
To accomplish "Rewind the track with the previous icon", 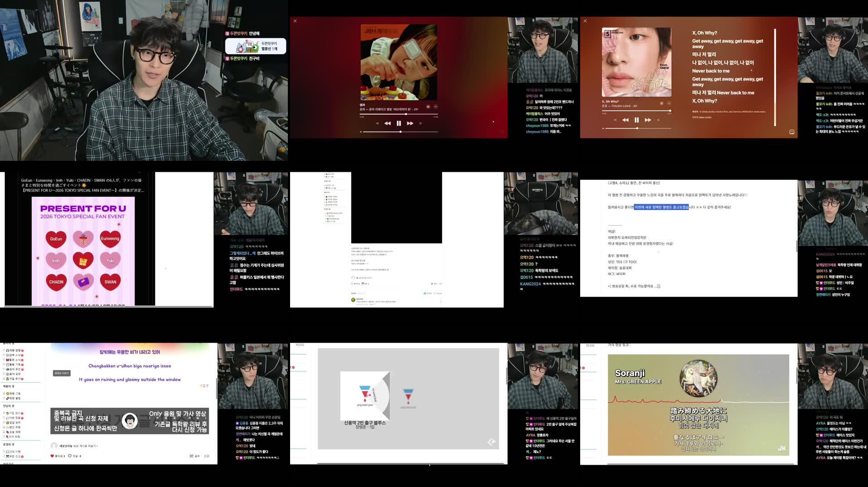I will tap(388, 123).
